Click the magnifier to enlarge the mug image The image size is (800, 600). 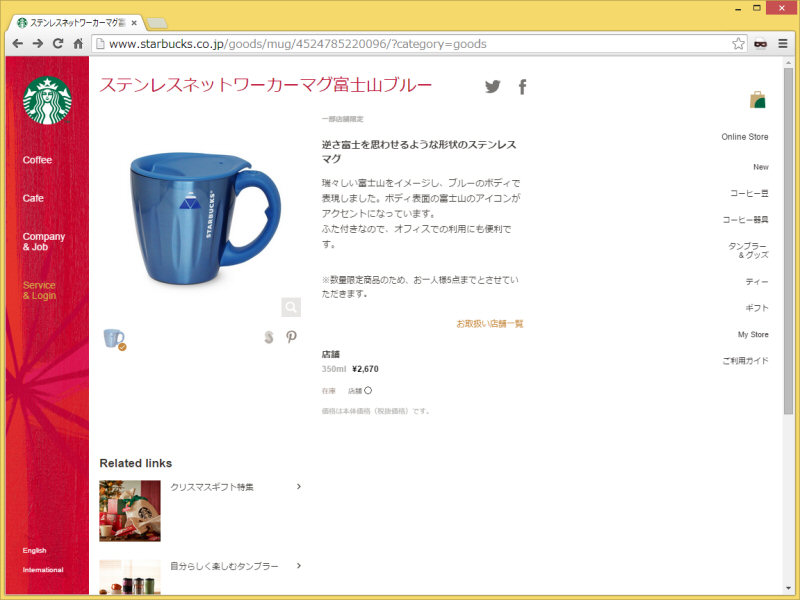290,307
